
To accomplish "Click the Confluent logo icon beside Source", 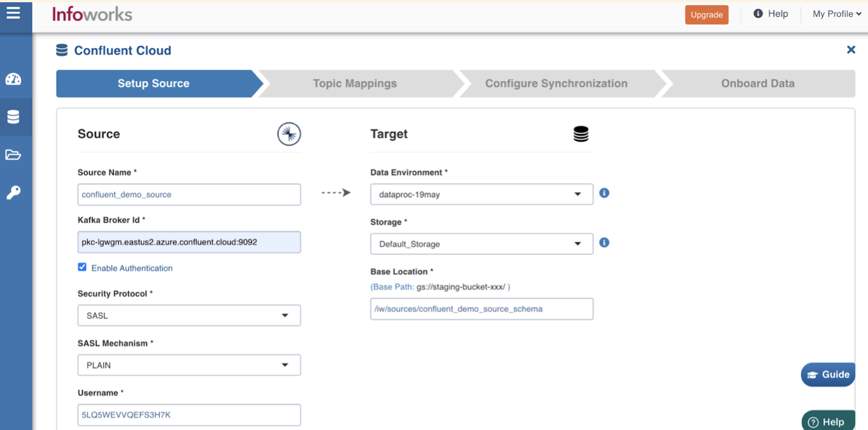I will 289,135.
